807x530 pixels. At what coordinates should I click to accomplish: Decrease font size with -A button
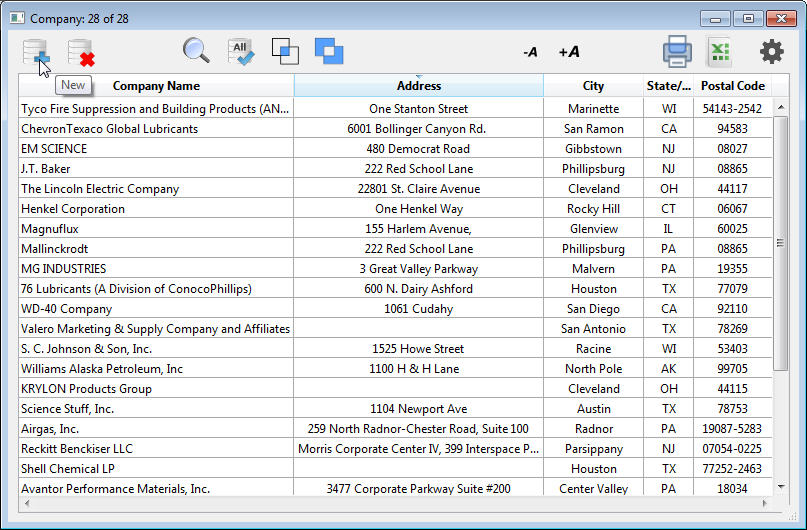point(530,52)
